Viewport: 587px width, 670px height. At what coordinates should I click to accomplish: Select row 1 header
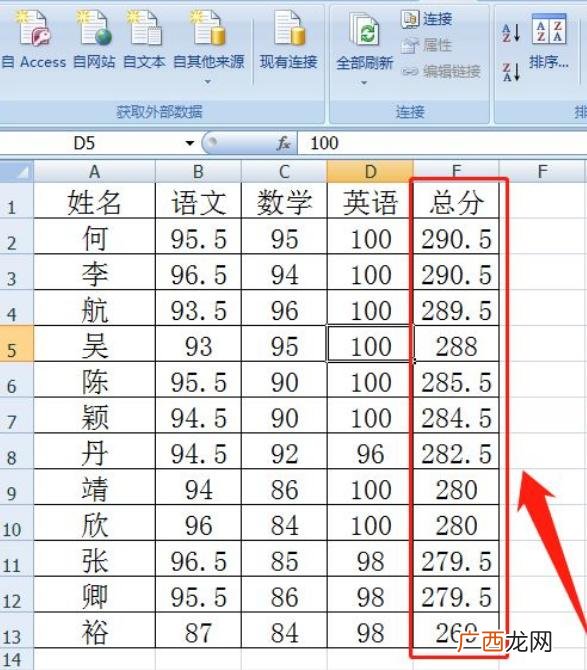click(x=17, y=200)
